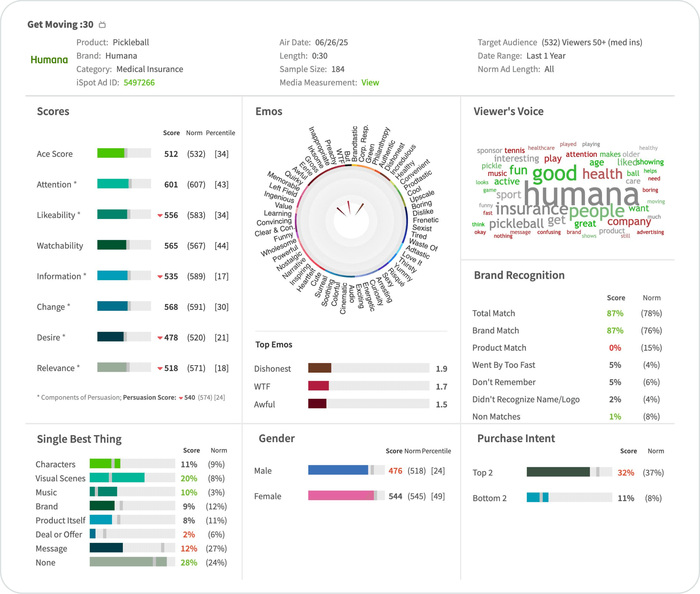Image resolution: width=700 pixels, height=594 pixels.
Task: Click the Target Audience value text
Action: coord(592,42)
